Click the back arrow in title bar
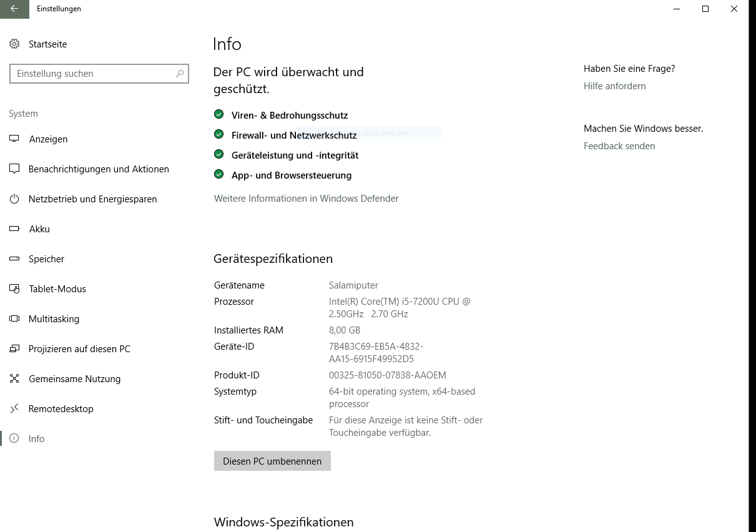 point(14,9)
